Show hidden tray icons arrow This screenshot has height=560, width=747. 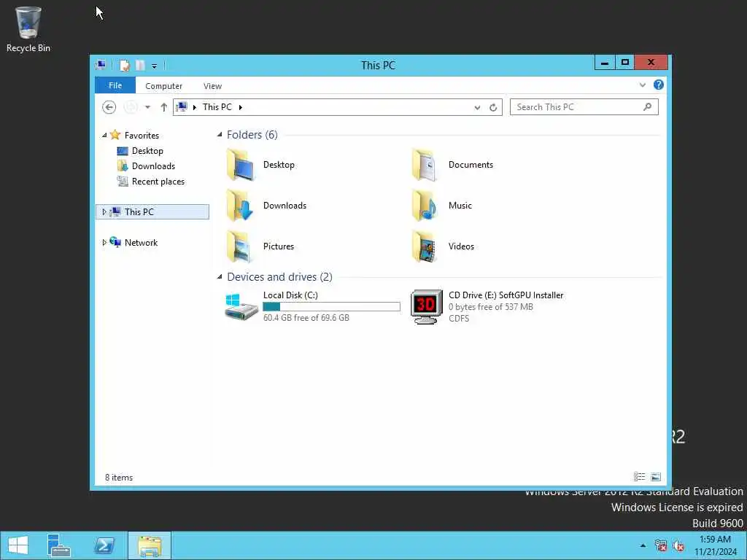pyautogui.click(x=643, y=545)
